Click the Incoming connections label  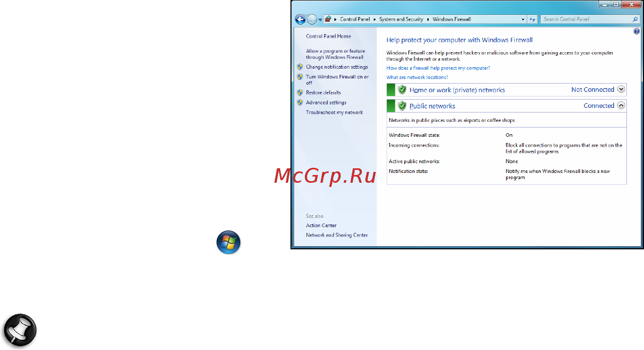point(414,145)
